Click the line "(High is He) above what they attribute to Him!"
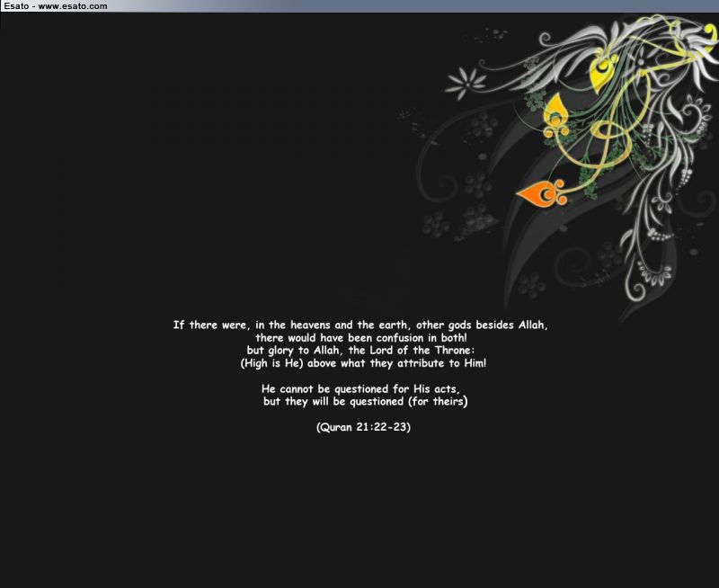The image size is (719, 588). click(x=363, y=364)
